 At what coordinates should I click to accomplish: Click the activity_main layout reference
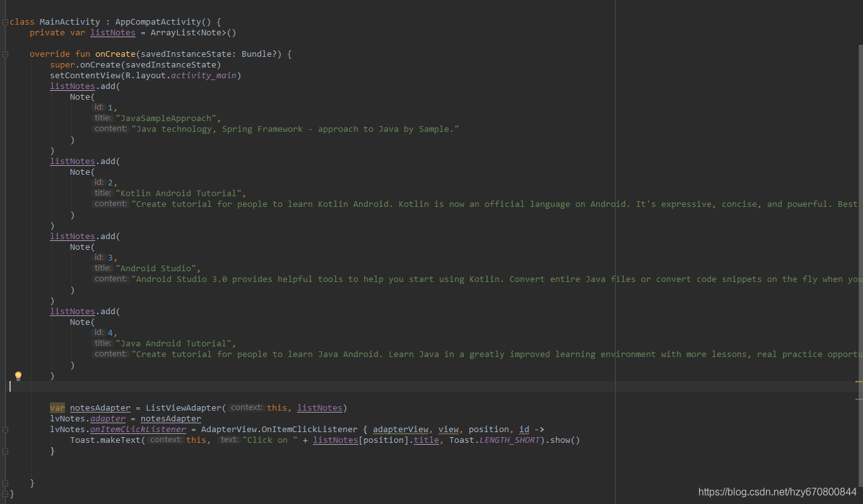pos(204,76)
